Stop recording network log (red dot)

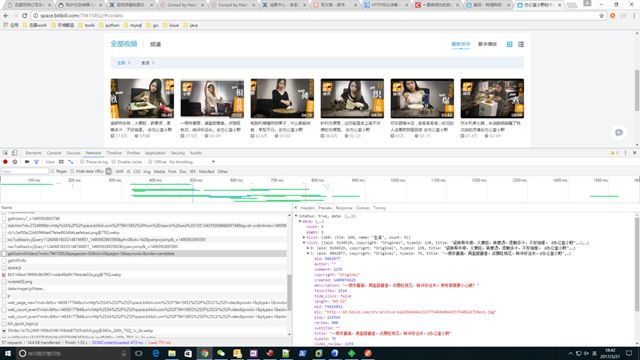(5, 162)
